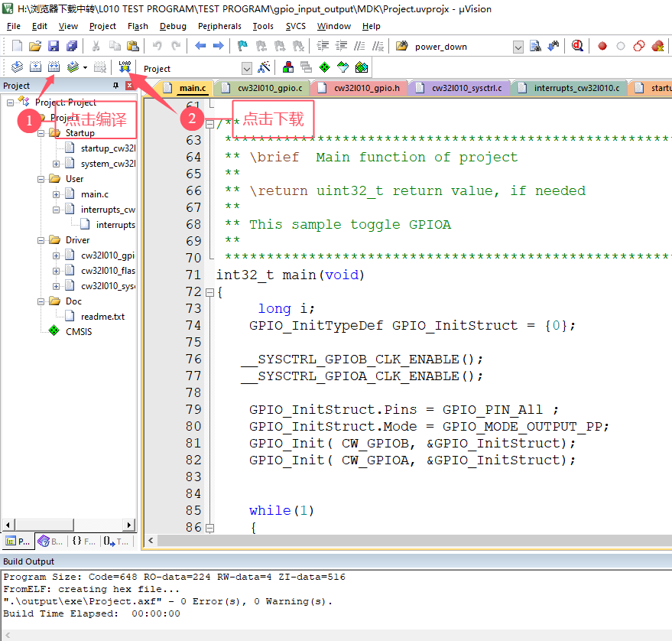672x641 pixels.
Task: Open the target selection dropdown showing Project
Action: tap(246, 68)
